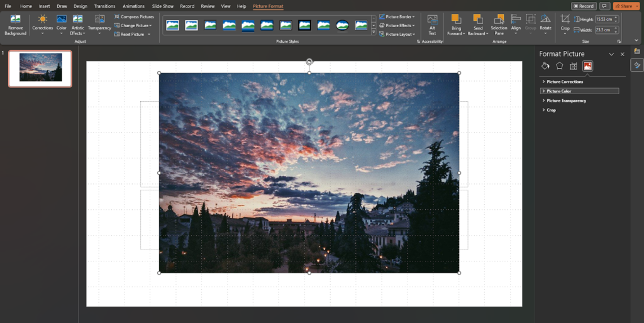This screenshot has height=323, width=644.
Task: Open the Selection Pane
Action: pyautogui.click(x=499, y=24)
